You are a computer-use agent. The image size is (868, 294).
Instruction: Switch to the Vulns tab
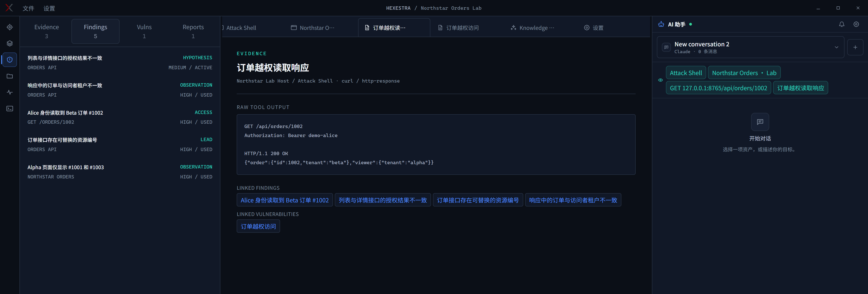pos(144,31)
